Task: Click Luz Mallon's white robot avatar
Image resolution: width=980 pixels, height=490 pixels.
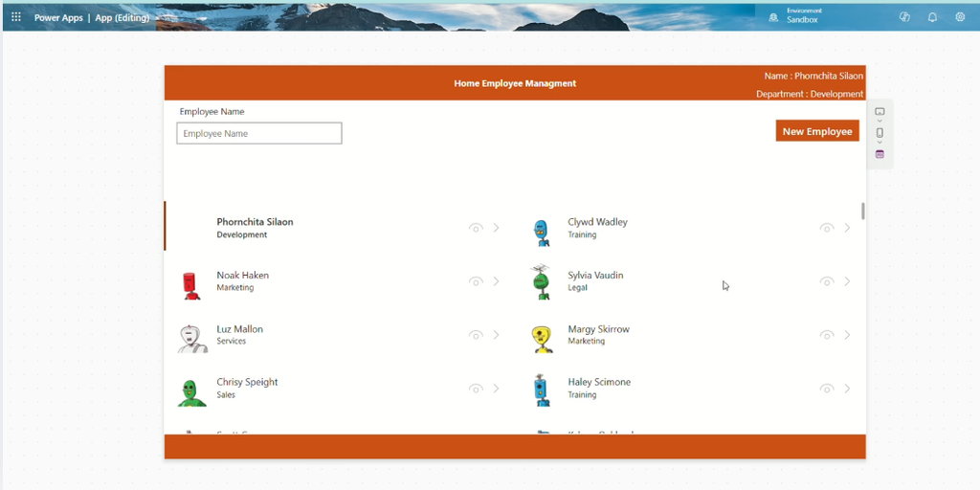Action: click(x=191, y=340)
